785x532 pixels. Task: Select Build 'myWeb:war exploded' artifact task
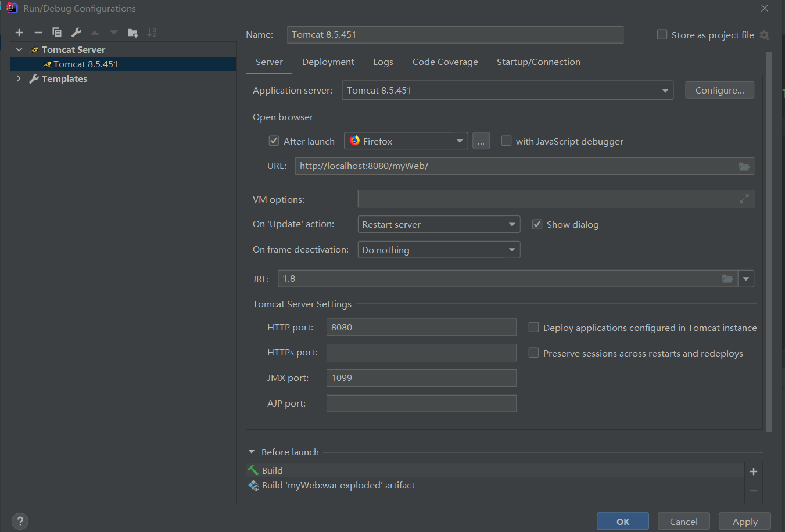[495, 486]
